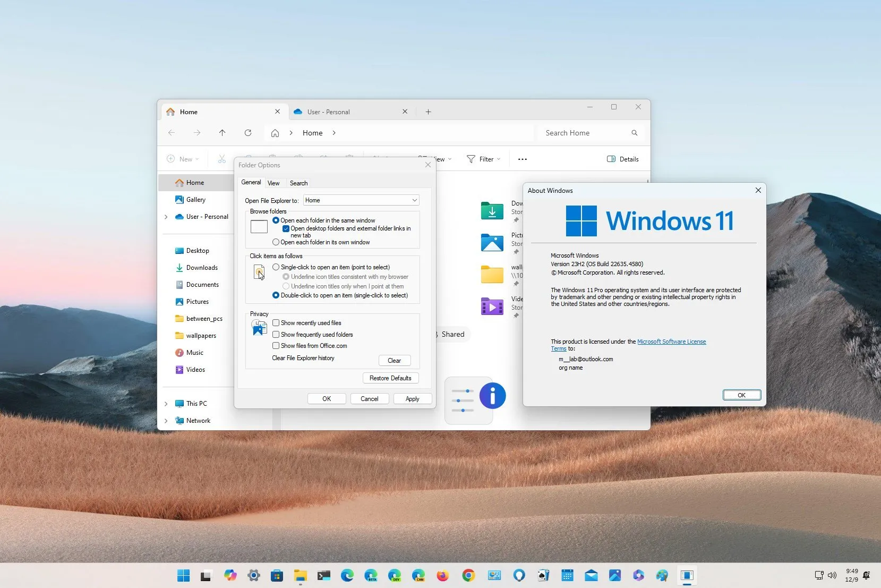Go up one folder level in File Explorer
This screenshot has height=588, width=881.
pyautogui.click(x=223, y=133)
